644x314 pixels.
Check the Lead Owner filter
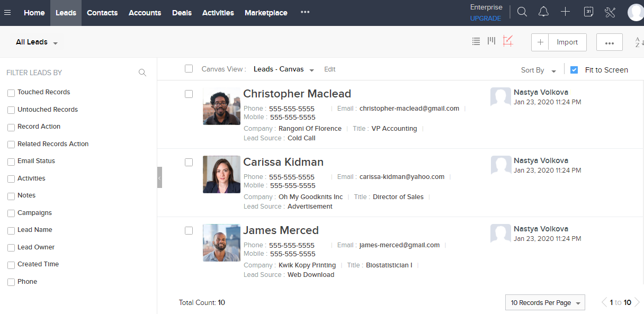click(11, 248)
